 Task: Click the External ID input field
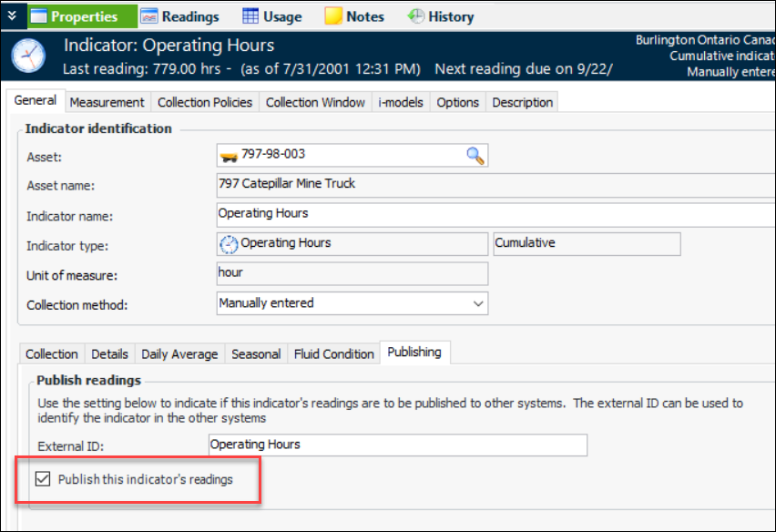click(x=397, y=445)
